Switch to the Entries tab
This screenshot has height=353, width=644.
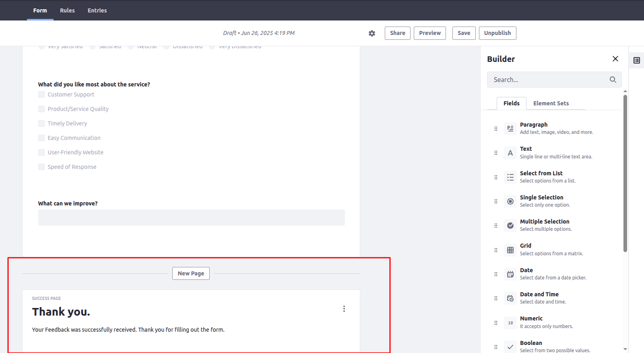point(97,10)
